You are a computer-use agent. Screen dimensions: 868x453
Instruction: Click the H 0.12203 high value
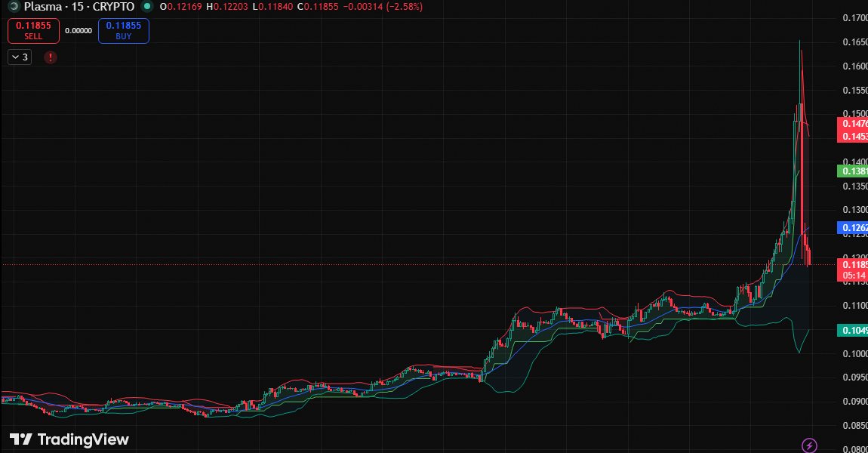point(228,7)
